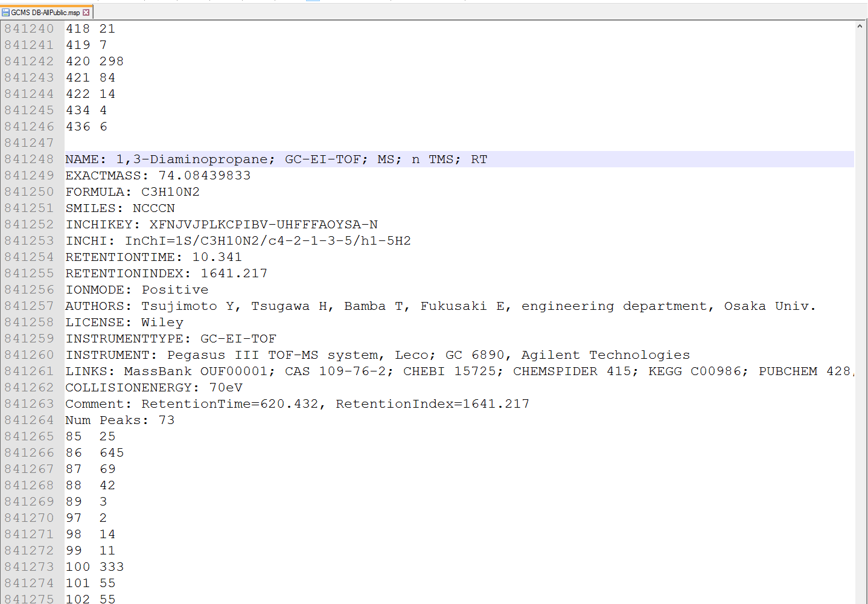Click the SMILES NCCCN line
Image resolution: width=868 pixels, height=604 pixels.
click(120, 208)
